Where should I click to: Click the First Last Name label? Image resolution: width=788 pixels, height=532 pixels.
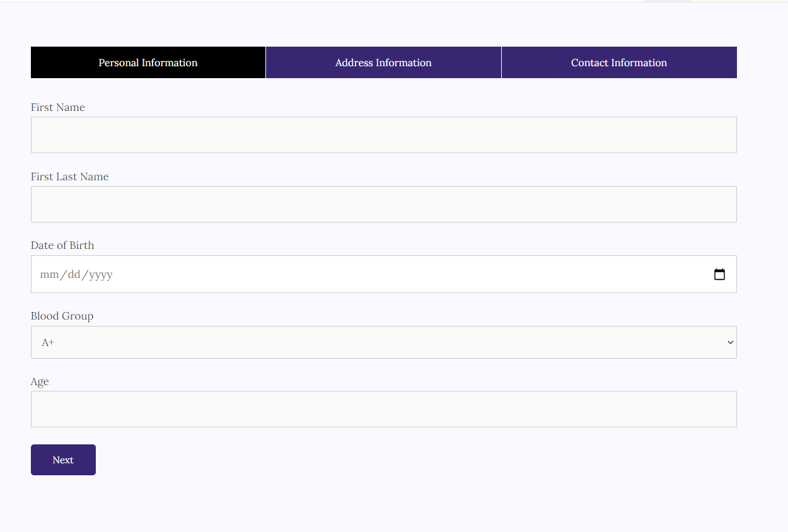coord(69,176)
